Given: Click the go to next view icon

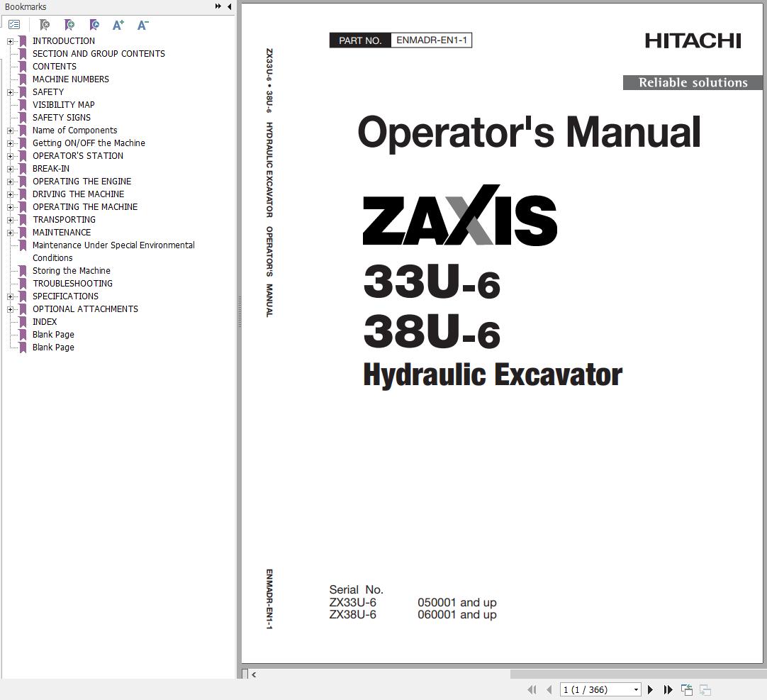Looking at the screenshot, I should click(x=705, y=690).
